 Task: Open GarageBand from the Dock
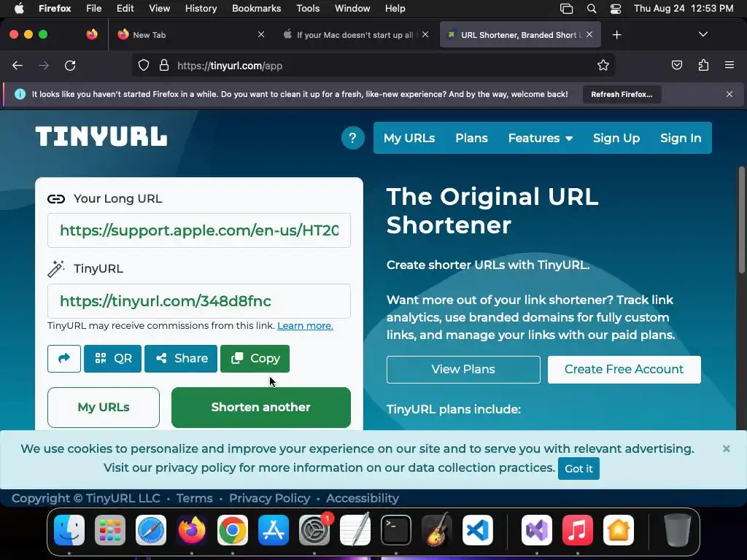tap(437, 530)
